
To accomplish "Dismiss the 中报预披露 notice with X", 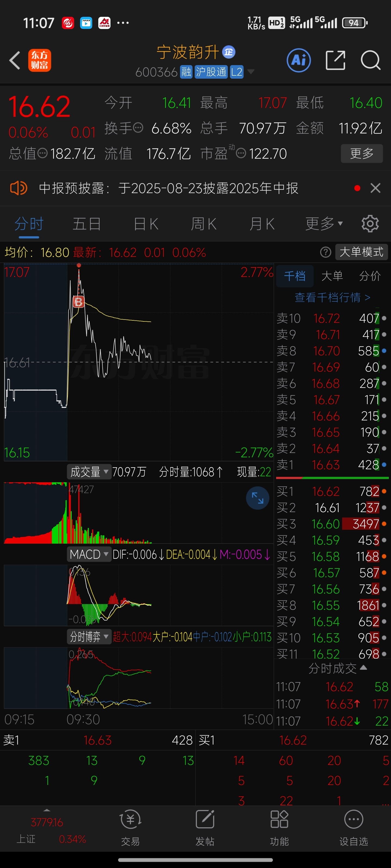I will click(x=376, y=188).
